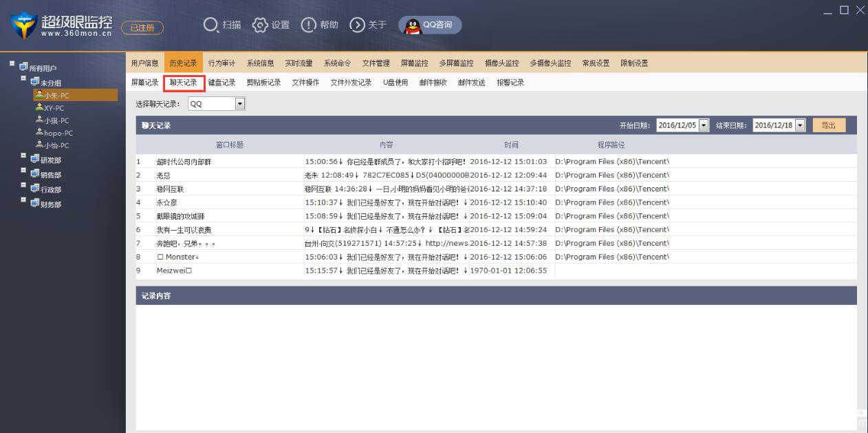Click the 超级眼监控 shield logo
The image size is (868, 433).
point(24,26)
